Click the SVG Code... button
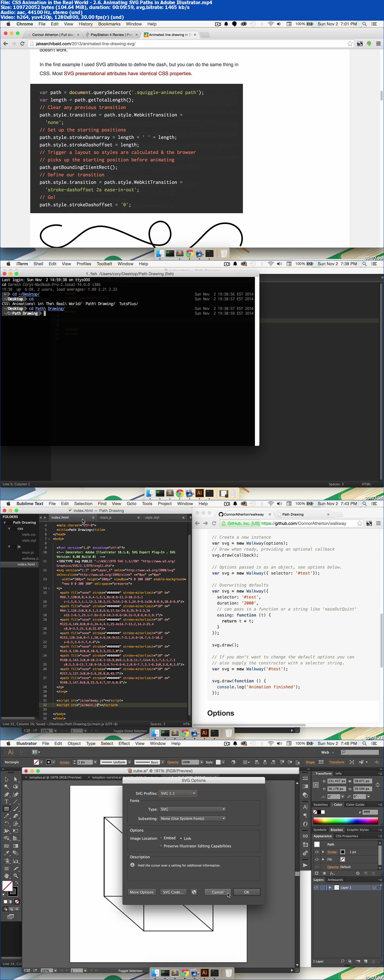Screen dimensions: 384x980 tap(173, 892)
